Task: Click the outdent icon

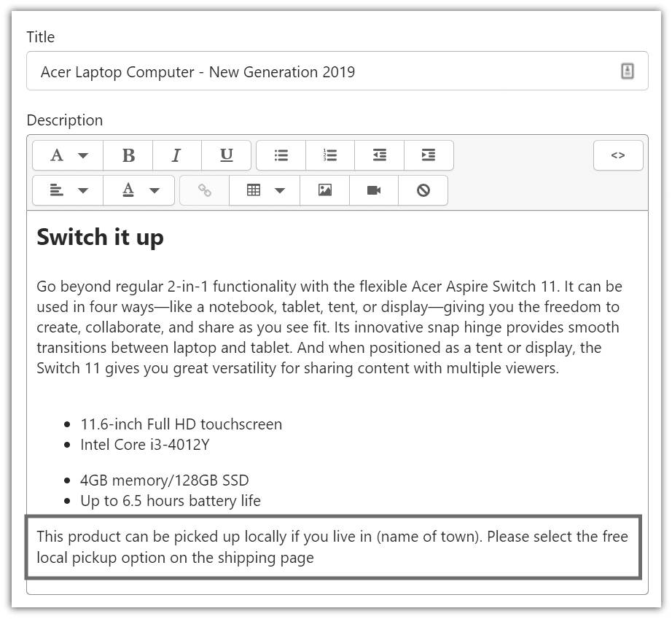Action: pos(379,155)
